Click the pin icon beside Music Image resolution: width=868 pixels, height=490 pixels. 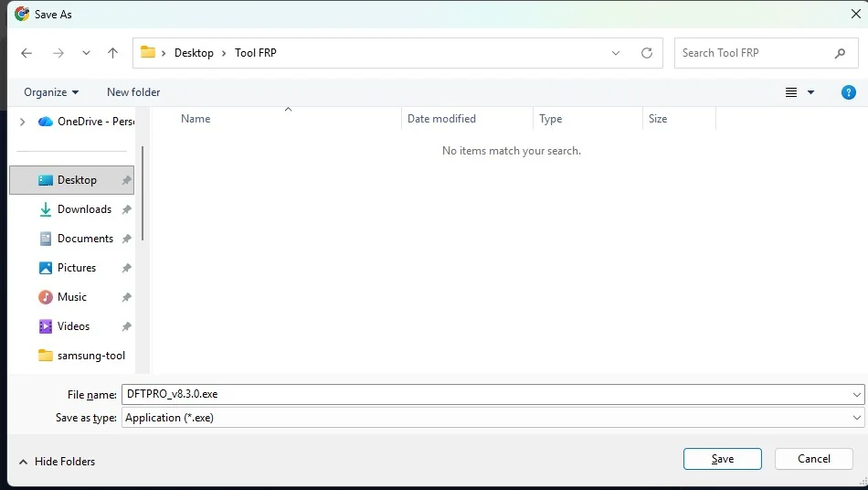127,297
